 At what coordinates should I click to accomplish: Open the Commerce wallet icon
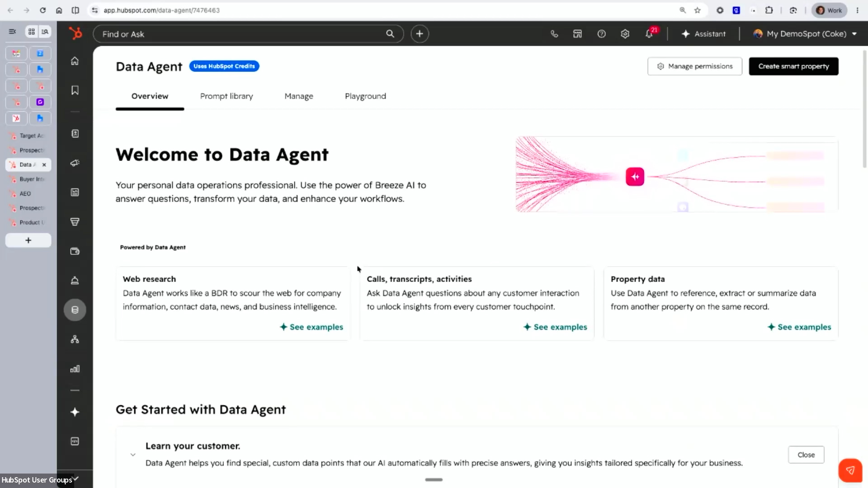tap(75, 251)
